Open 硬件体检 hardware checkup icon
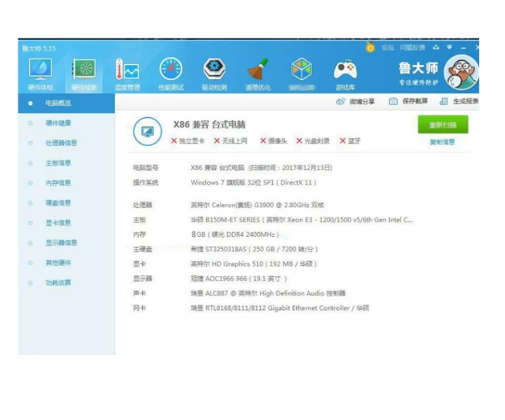 coord(40,71)
